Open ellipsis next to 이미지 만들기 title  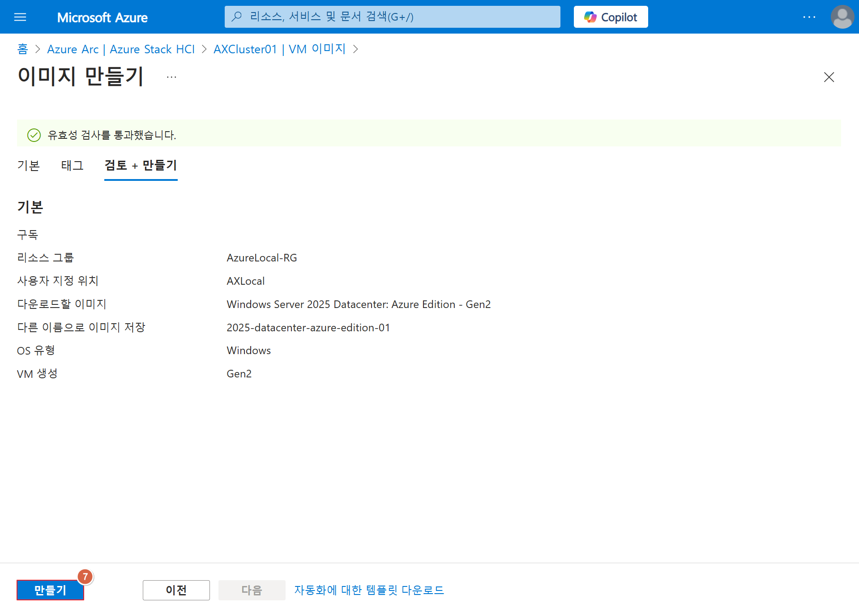[171, 77]
